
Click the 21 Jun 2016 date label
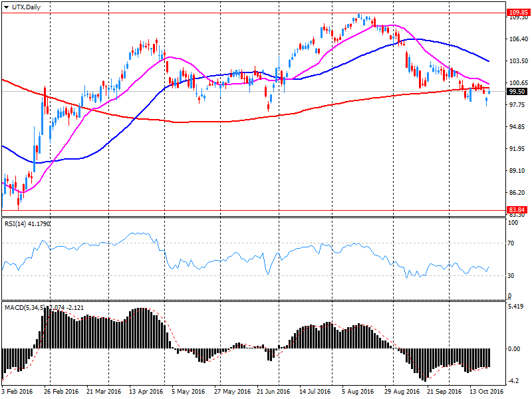click(273, 392)
